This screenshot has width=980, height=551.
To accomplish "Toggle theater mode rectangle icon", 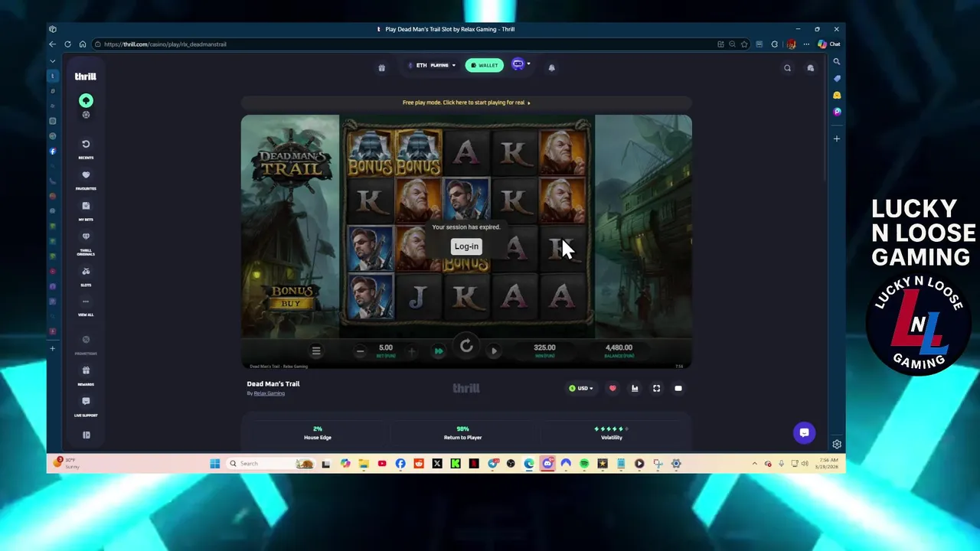I will point(678,389).
